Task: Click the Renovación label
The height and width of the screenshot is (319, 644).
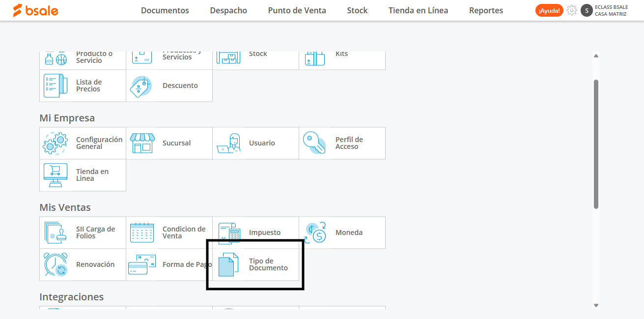Action: click(95, 264)
